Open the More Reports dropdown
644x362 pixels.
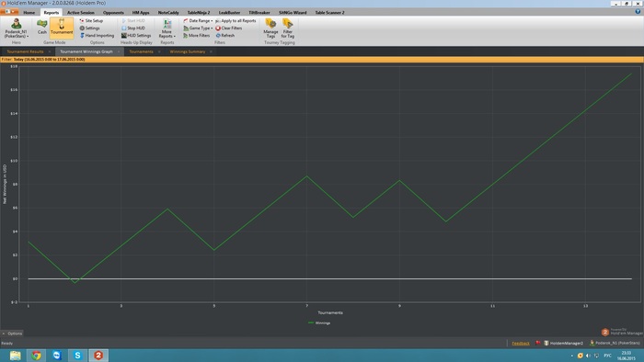167,28
